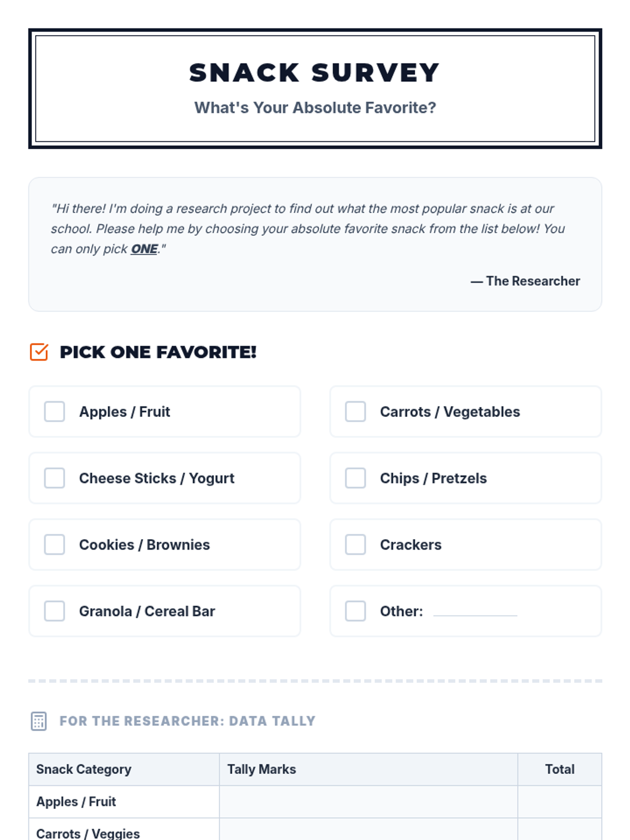
Task: Choose the Cookies / Brownies checkbox
Action: tap(55, 545)
